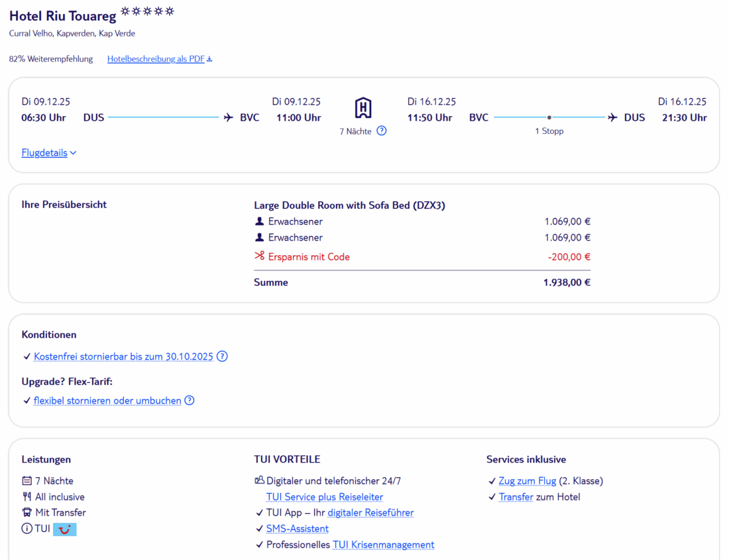Screen dimensions: 729x560
Task: Open Kostenfrei stornierbar bis zum 30.10.2025 link
Action: 123,357
